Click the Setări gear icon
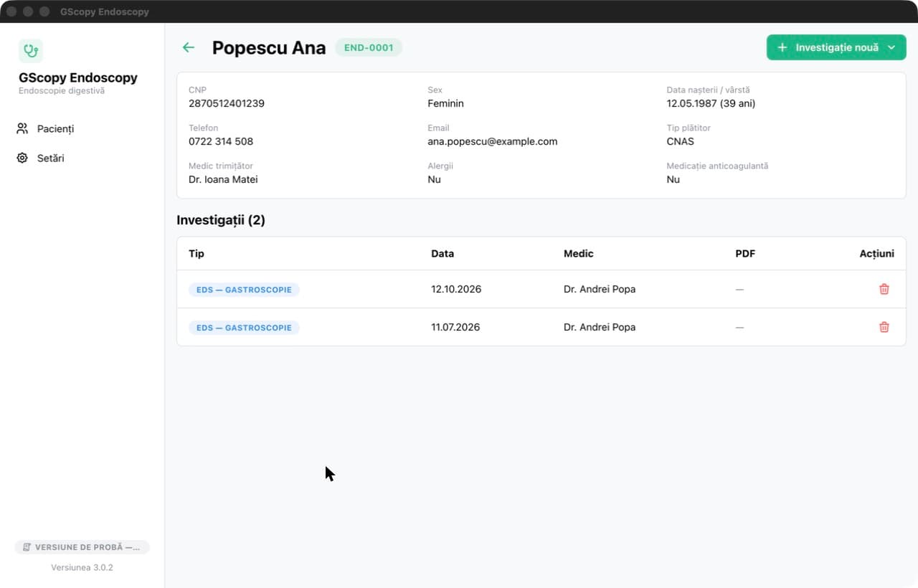918x588 pixels. coord(22,158)
